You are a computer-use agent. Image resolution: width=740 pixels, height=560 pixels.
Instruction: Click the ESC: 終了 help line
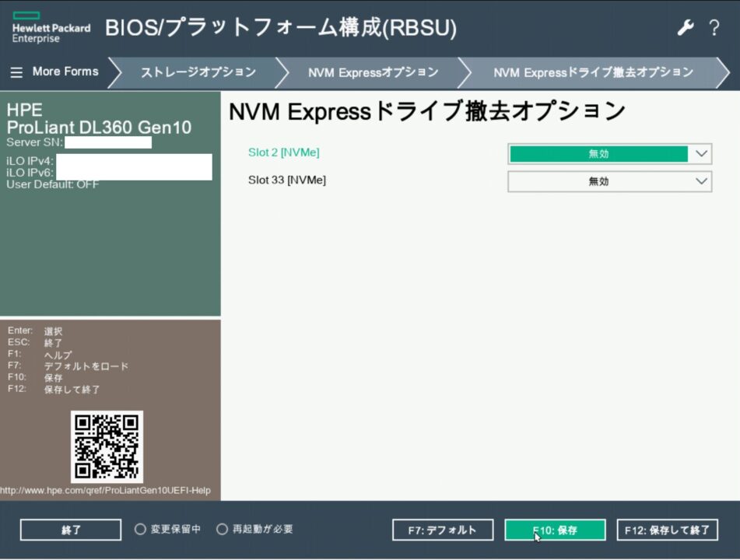[35, 343]
